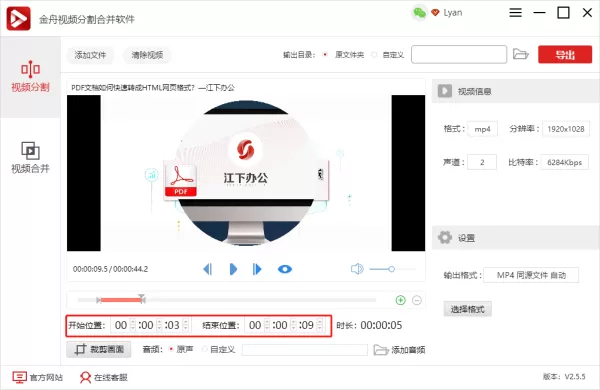Adjust end position minutes stepper arrows
Screen dimensions: 600x390
tap(293, 325)
